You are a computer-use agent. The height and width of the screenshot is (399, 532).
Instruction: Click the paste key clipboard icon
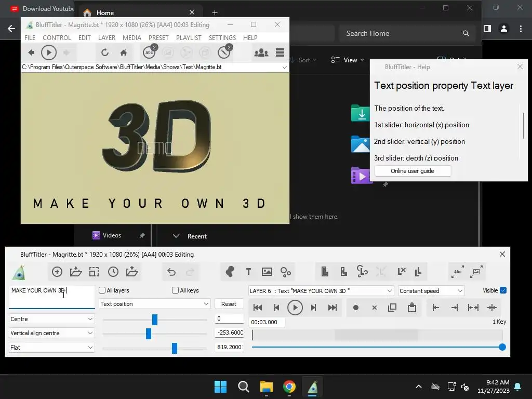[412, 308]
